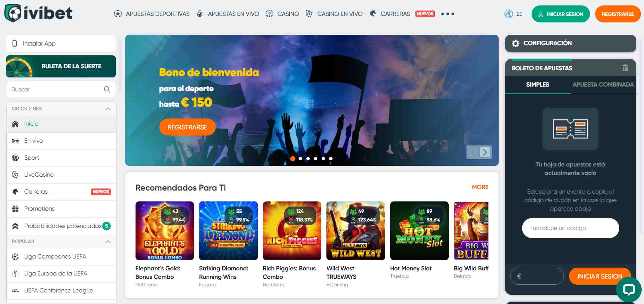Click the trash icon in Boleto de Apuestas
The height and width of the screenshot is (304, 644).
pos(625,68)
